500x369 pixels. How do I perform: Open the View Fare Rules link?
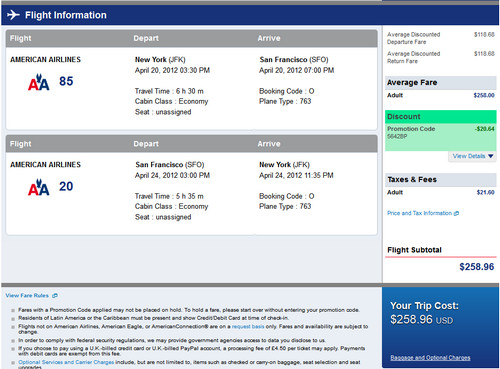click(27, 296)
